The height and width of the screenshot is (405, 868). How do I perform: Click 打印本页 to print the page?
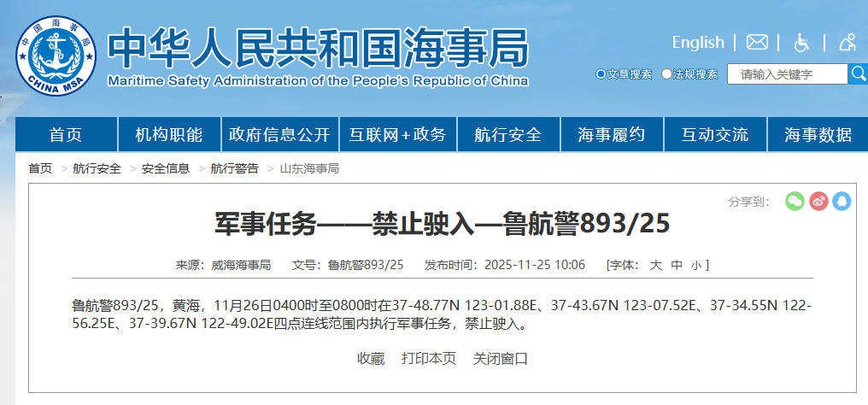click(x=429, y=358)
